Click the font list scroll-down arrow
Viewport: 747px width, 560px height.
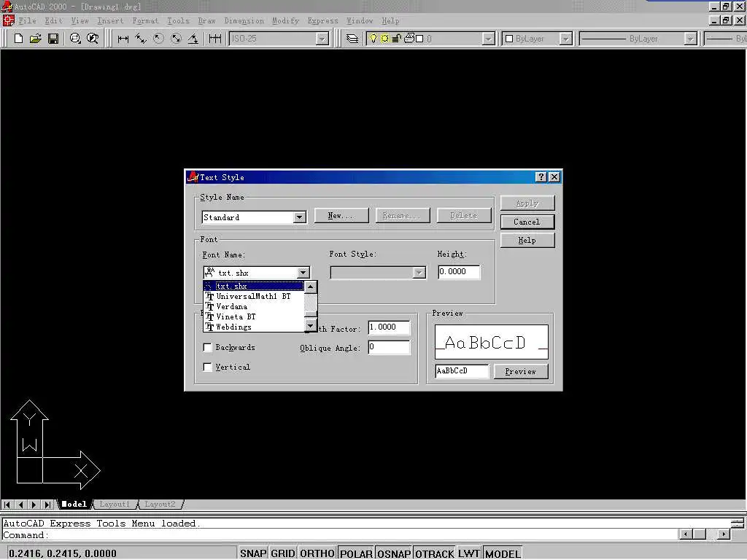[310, 326]
